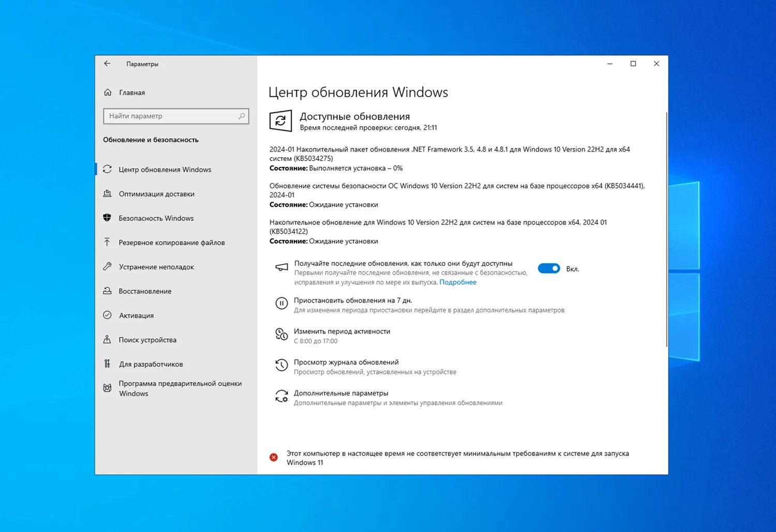Click the red error icon near Windows 11 notice

pyautogui.click(x=274, y=457)
